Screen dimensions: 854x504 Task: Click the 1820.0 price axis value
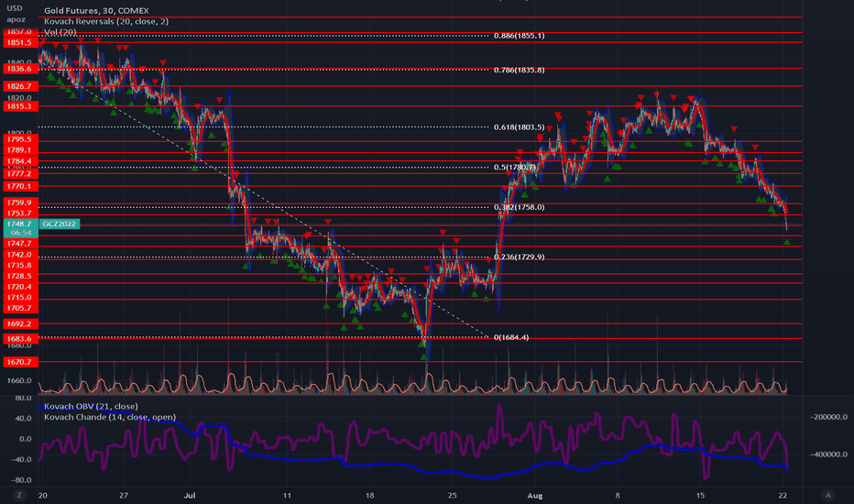19,97
